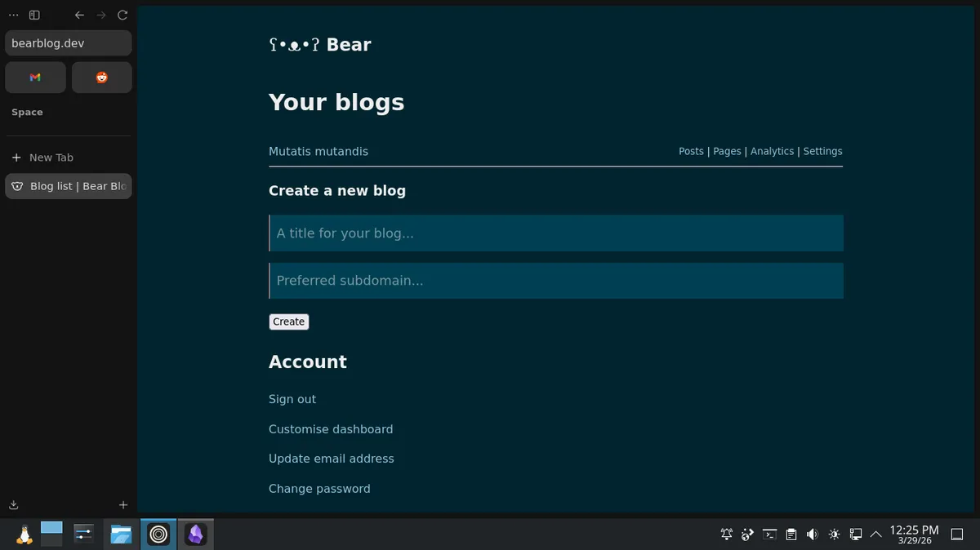Open the Obsidian app in the taskbar

pos(195,534)
